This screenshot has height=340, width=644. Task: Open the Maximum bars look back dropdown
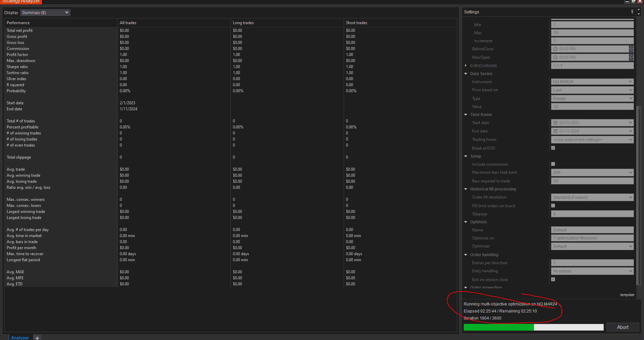tap(592, 172)
